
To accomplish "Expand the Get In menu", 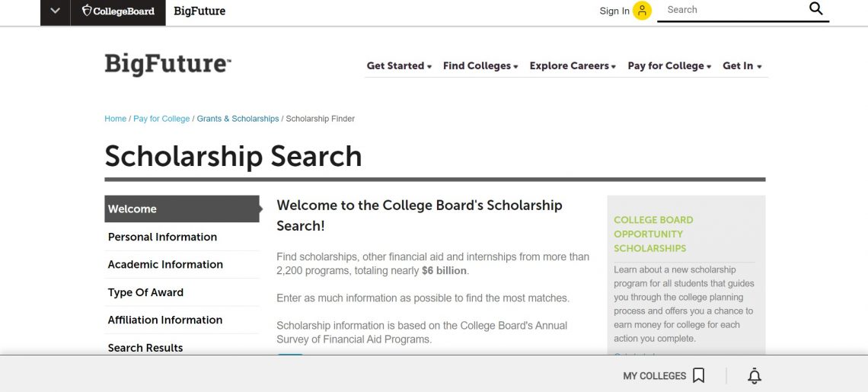I will click(x=742, y=66).
